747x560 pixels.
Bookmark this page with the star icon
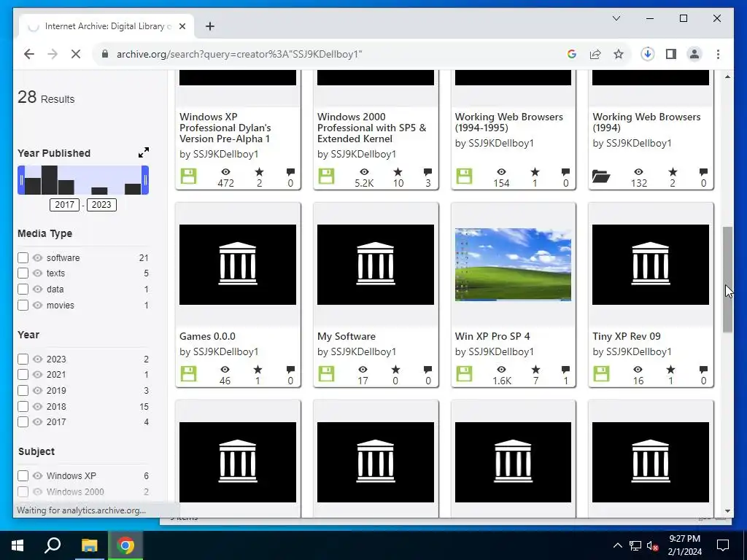pos(619,54)
